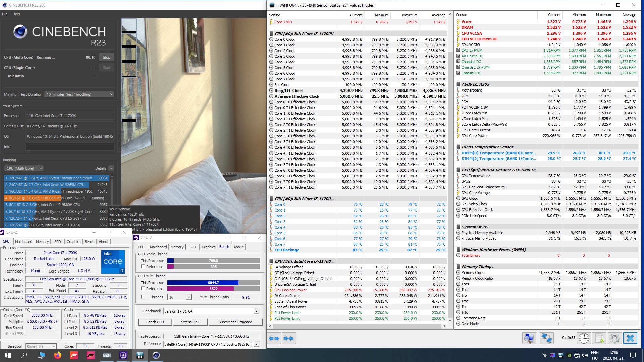Click the ASUS EC: ASUS sensor group icon
This screenshot has height=362, width=644.
(458, 84)
